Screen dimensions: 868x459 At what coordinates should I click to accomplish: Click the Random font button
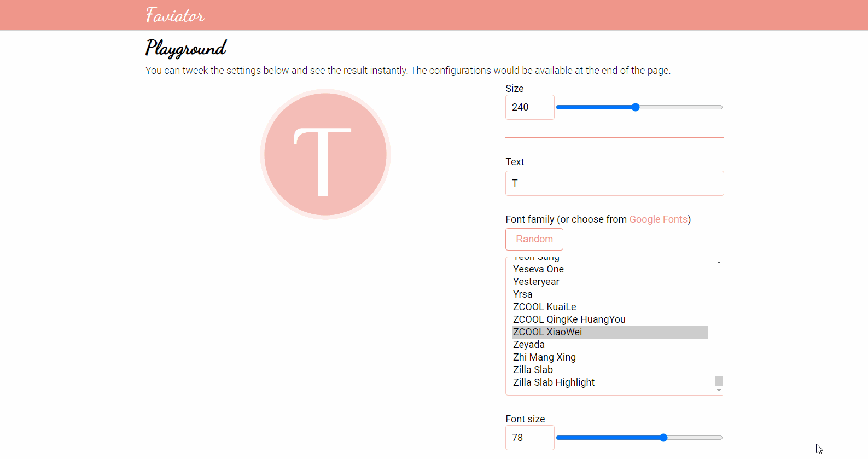(x=534, y=239)
